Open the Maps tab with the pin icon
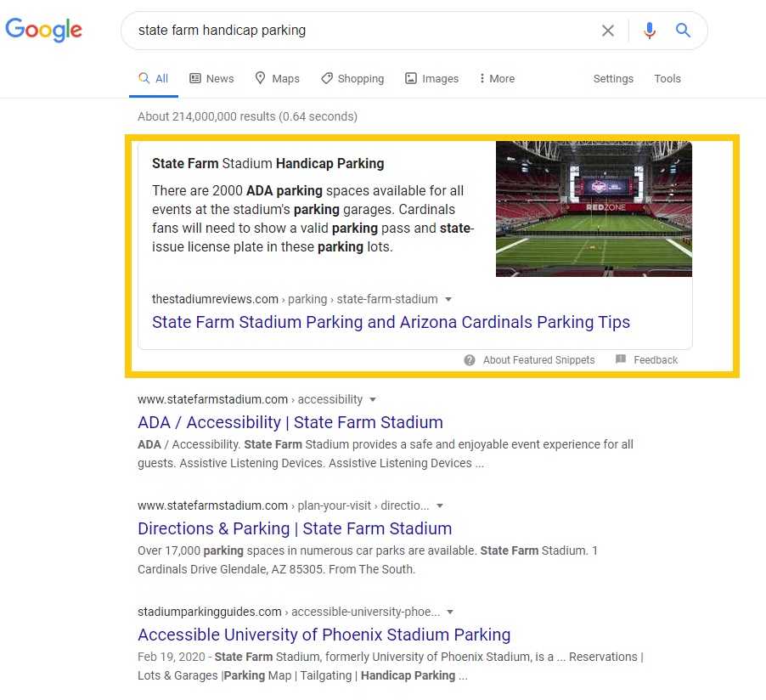Viewport: 766px width, 700px height. (277, 78)
